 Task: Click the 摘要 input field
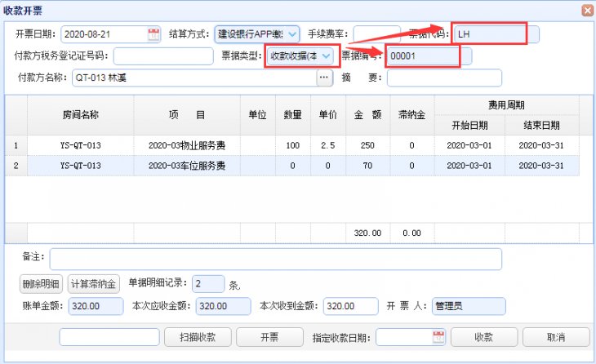click(444, 78)
